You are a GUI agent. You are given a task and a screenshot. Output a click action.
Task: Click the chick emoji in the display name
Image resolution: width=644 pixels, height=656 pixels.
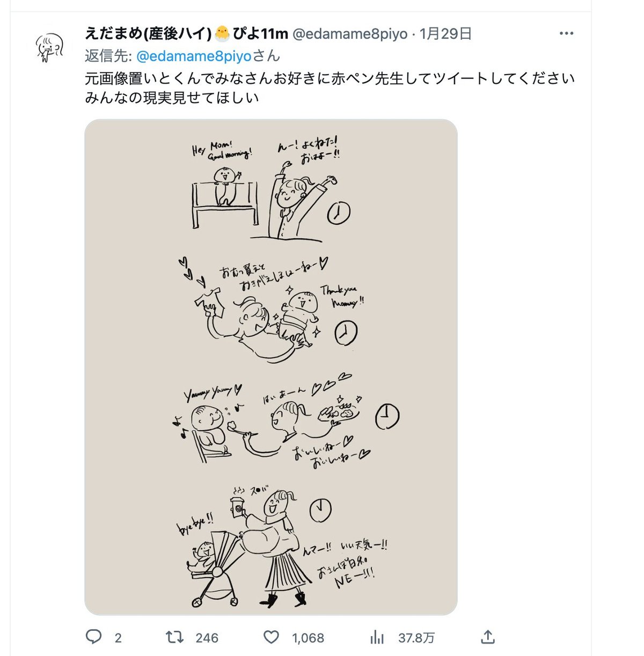[x=222, y=34]
